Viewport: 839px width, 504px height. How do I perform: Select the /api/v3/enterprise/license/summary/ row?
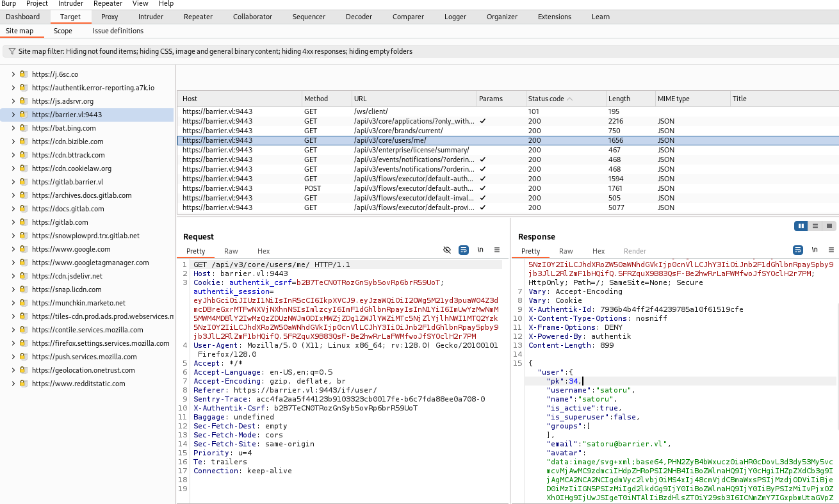click(508, 150)
